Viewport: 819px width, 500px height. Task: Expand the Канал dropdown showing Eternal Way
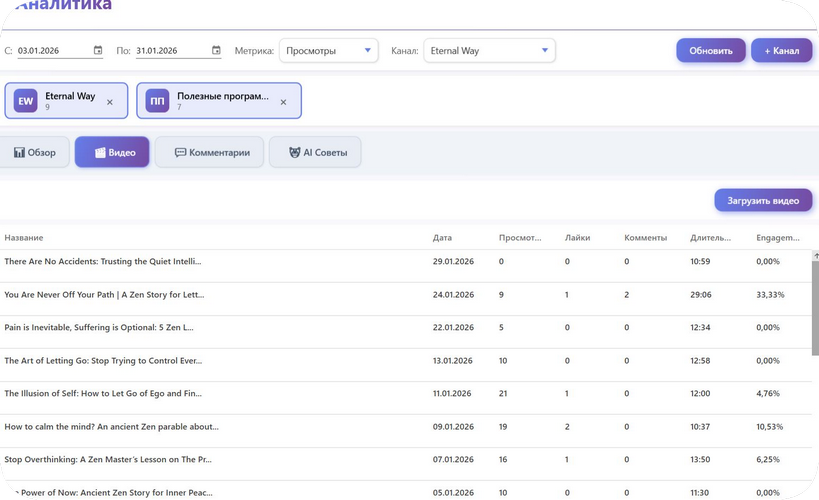489,51
